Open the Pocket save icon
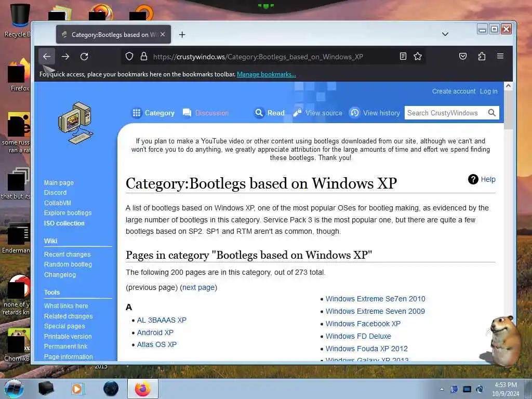This screenshot has height=399, width=532. pyautogui.click(x=463, y=56)
